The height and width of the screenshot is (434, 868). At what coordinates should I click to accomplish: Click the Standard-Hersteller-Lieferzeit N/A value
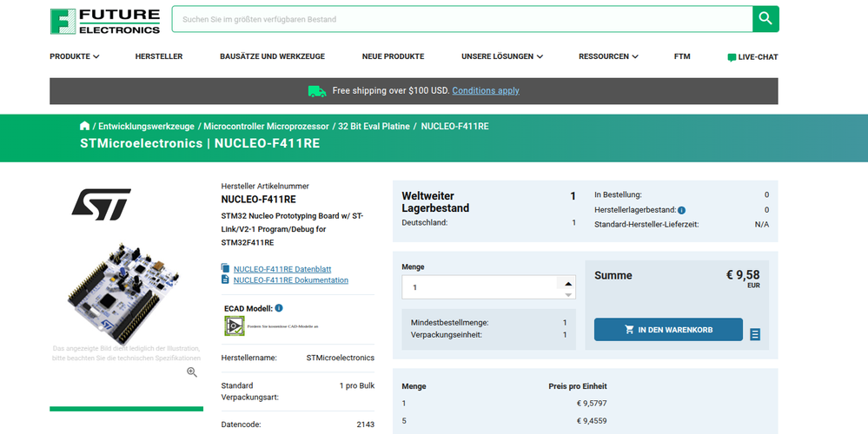tap(762, 225)
